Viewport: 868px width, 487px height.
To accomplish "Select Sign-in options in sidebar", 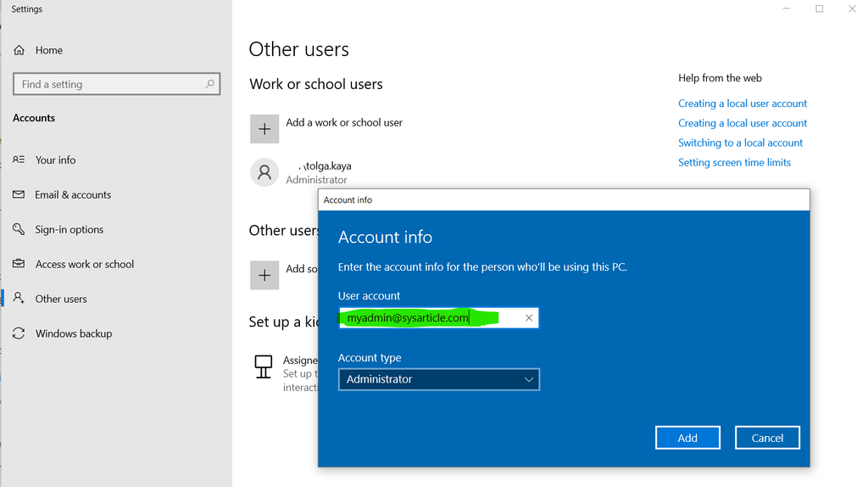I will click(70, 229).
